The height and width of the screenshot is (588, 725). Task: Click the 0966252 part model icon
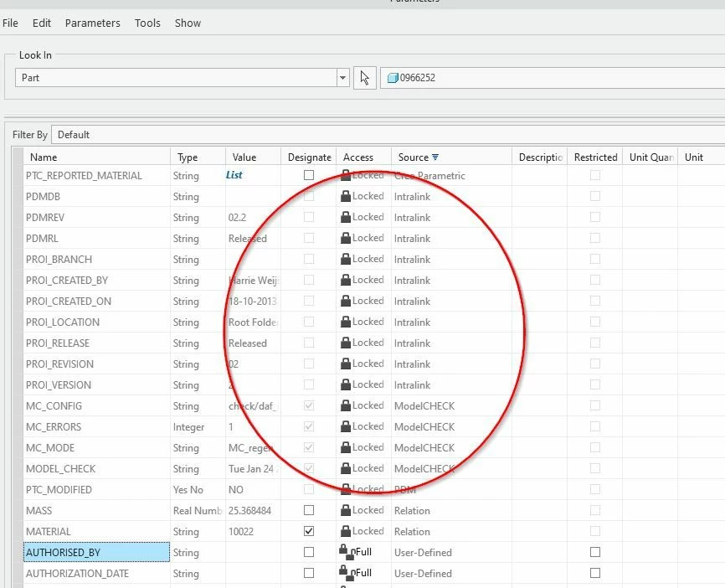tap(393, 78)
